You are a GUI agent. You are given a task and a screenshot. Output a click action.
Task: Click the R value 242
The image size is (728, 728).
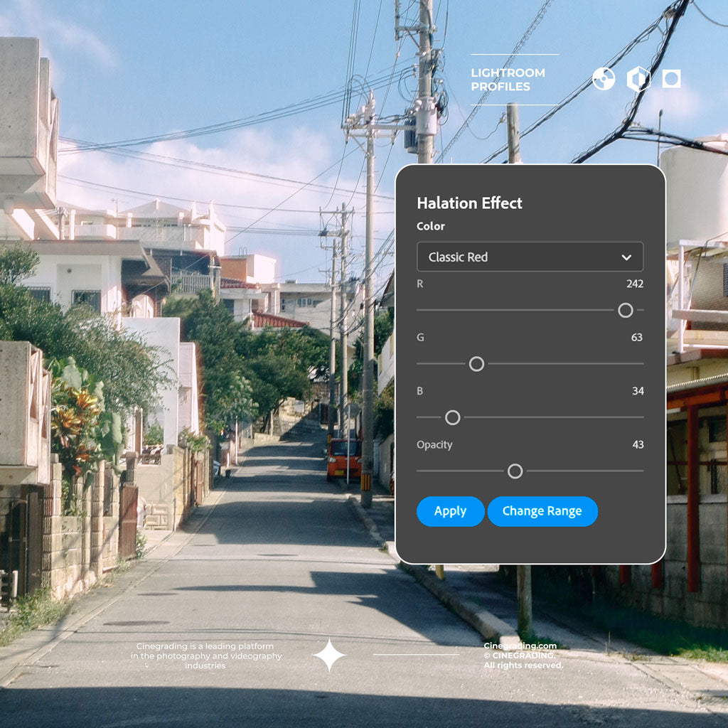point(635,284)
